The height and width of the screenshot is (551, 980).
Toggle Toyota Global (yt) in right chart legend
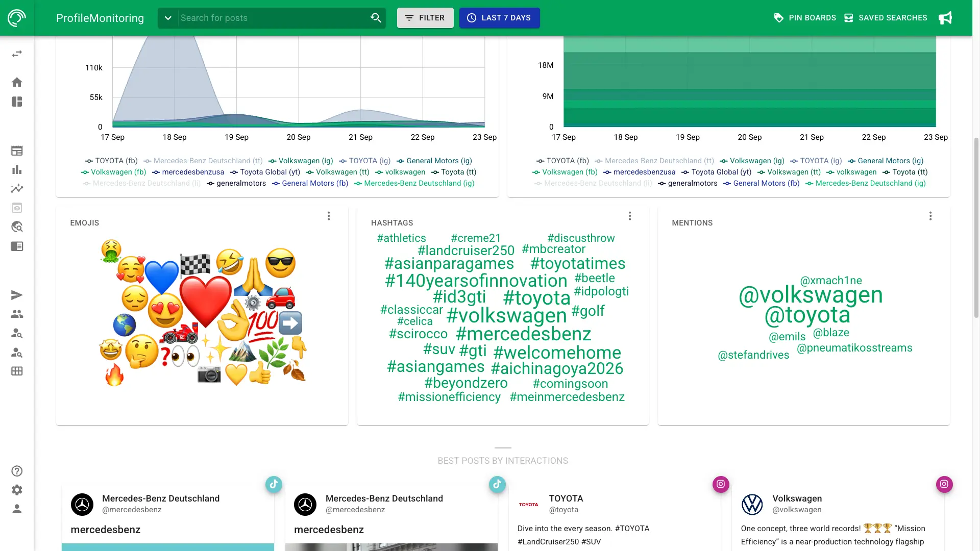click(x=716, y=172)
